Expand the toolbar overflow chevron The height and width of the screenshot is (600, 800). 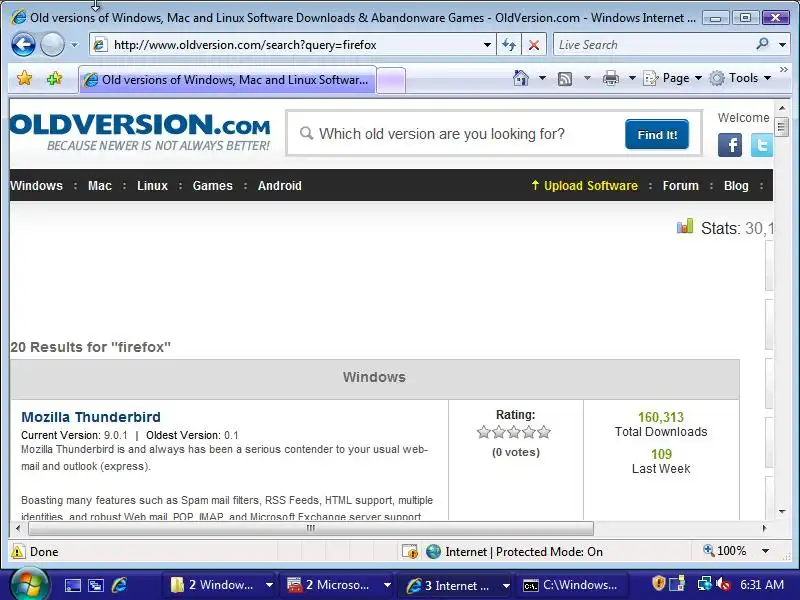784,69
